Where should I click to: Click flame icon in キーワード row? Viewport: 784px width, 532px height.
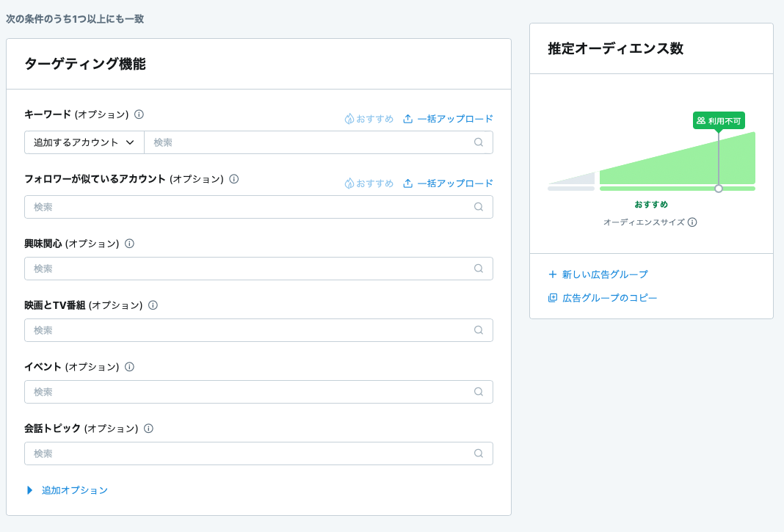pyautogui.click(x=349, y=119)
